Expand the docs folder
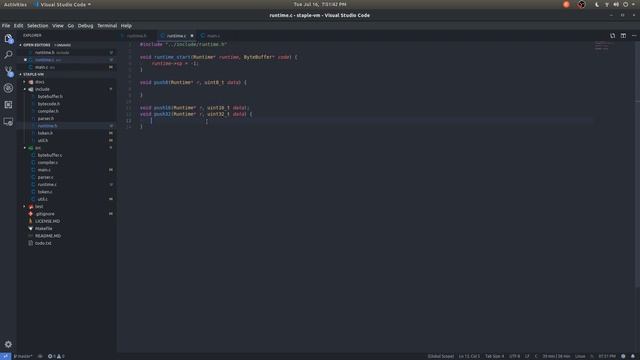Screen dimensions: 640x360 pyautogui.click(x=24, y=82)
